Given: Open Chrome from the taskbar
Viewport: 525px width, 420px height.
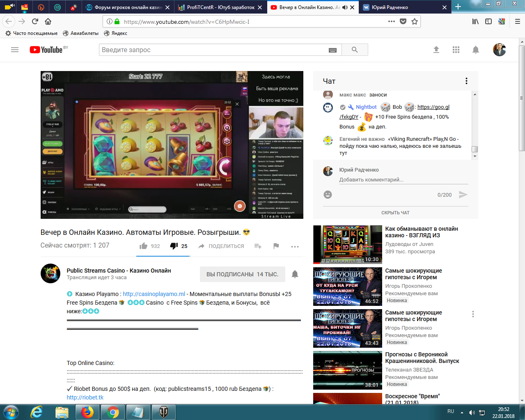Looking at the screenshot, I should [x=113, y=412].
